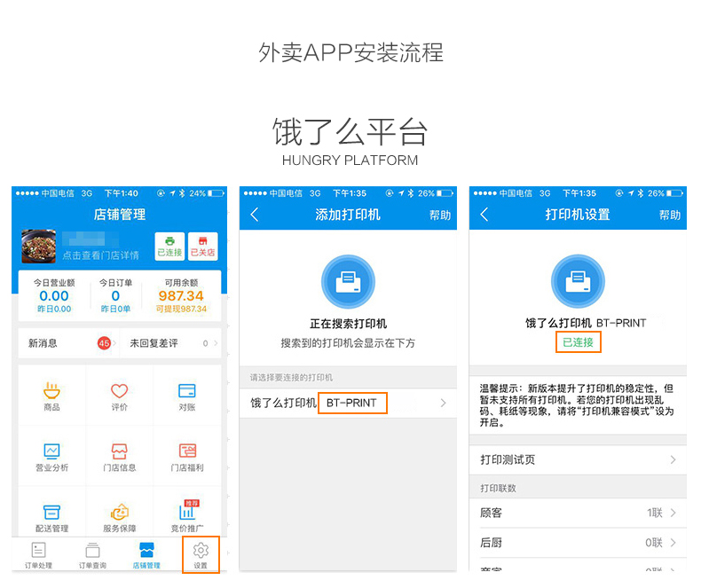Open 未回复差评 row

click(170, 343)
